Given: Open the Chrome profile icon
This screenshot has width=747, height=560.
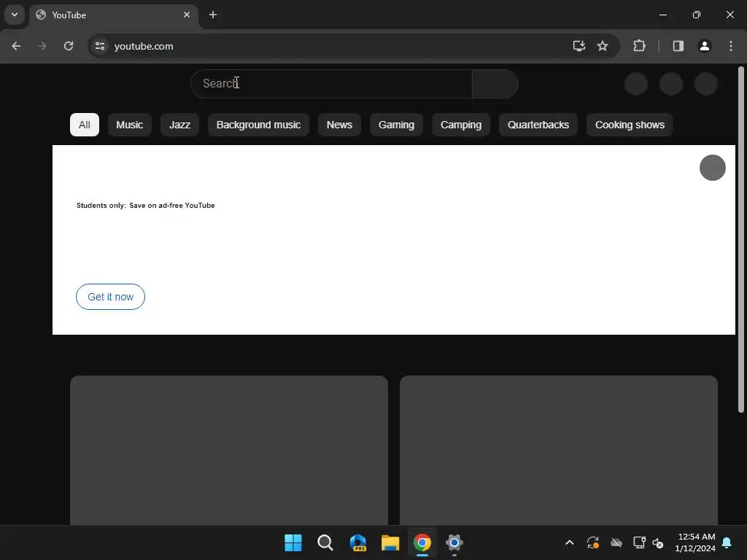Looking at the screenshot, I should (x=705, y=46).
